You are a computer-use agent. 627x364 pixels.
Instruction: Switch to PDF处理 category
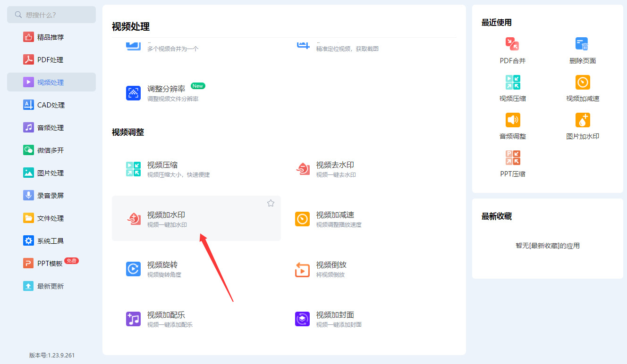[x=51, y=60]
